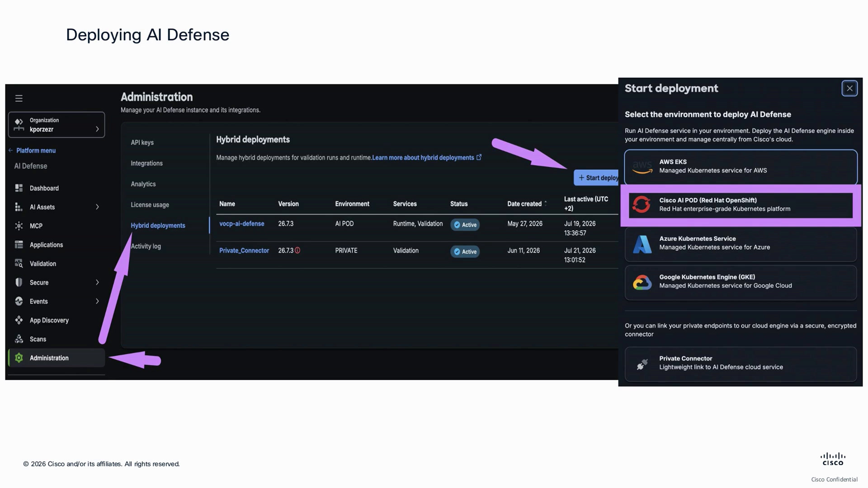Select the MCP sidebar icon
868x488 pixels.
[19, 226]
